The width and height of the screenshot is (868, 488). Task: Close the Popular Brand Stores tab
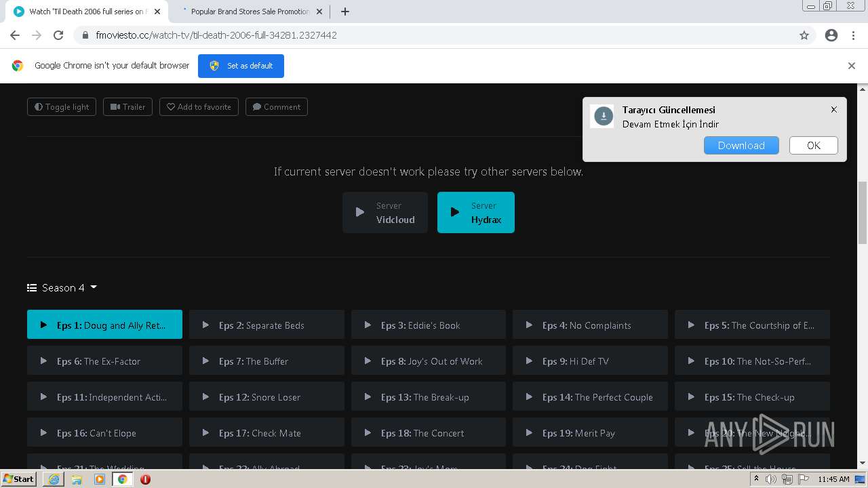[319, 12]
